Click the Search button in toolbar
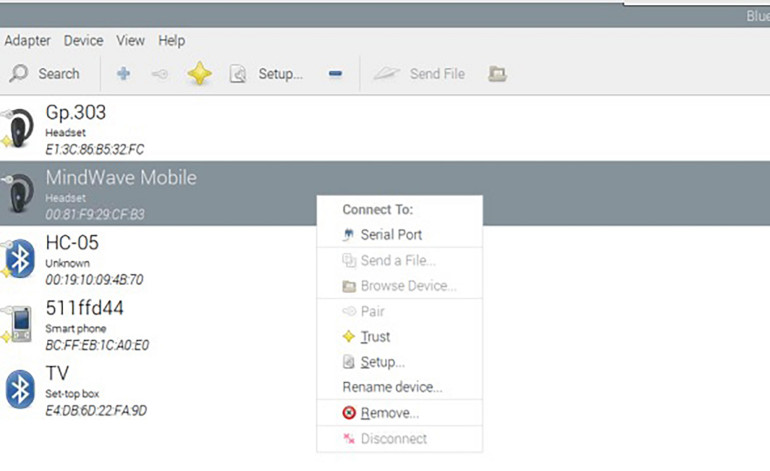This screenshot has height=471, width=770. click(45, 74)
